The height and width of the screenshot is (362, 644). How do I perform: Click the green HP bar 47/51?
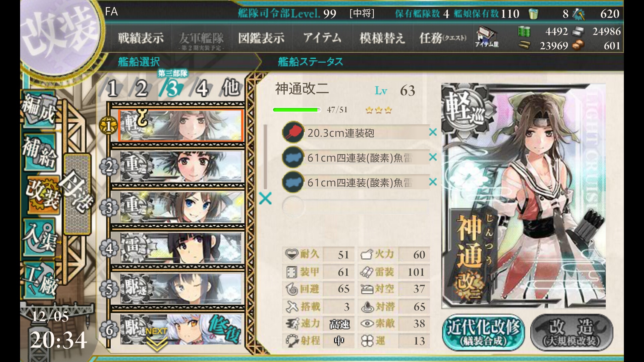297,110
